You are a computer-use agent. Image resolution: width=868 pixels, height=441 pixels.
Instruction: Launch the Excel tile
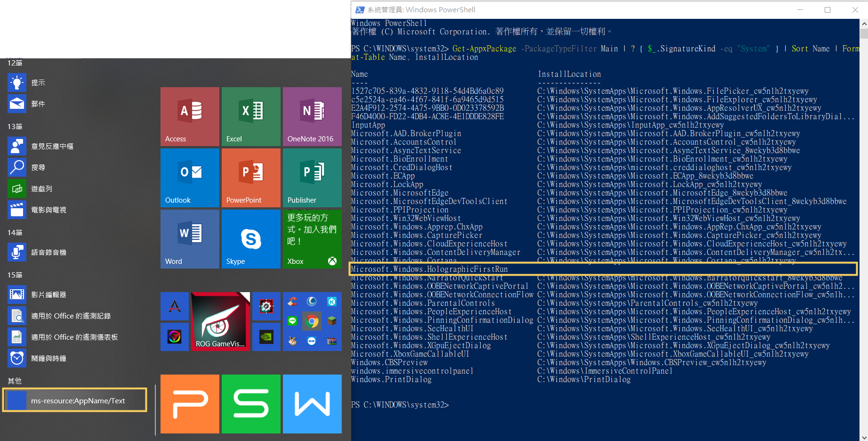[251, 116]
